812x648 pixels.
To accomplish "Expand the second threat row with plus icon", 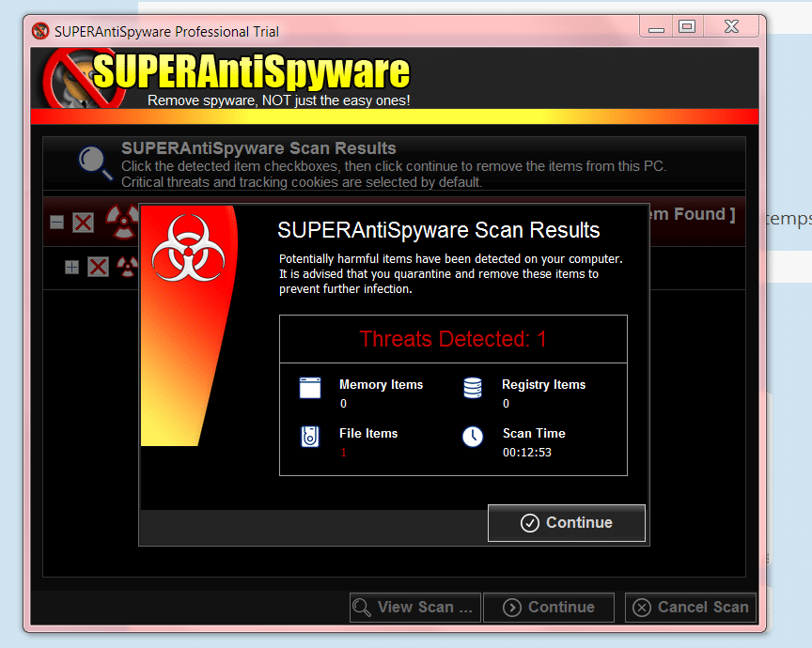I will click(x=71, y=267).
